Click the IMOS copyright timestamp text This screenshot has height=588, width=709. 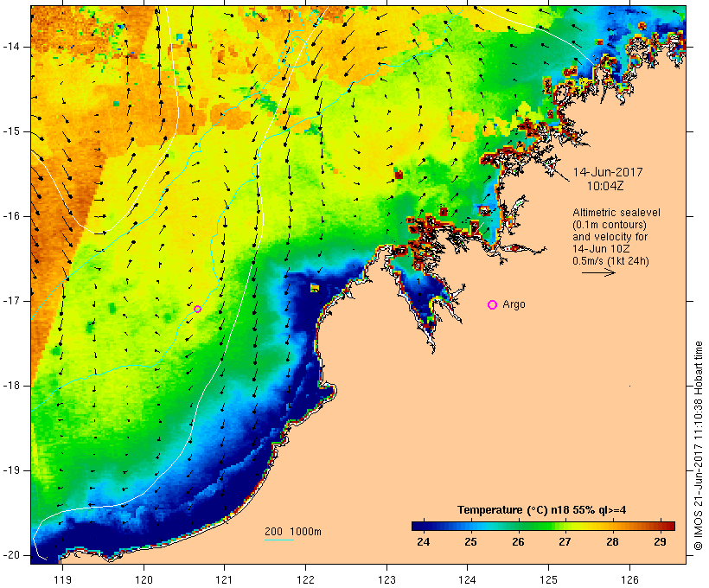pos(699,446)
